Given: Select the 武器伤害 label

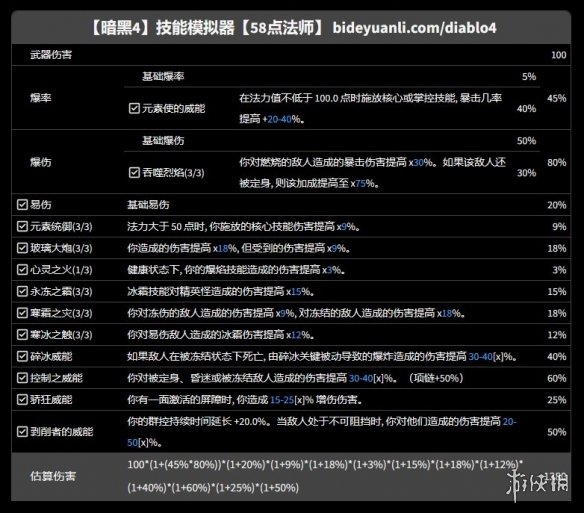Looking at the screenshot, I should pyautogui.click(x=51, y=55).
